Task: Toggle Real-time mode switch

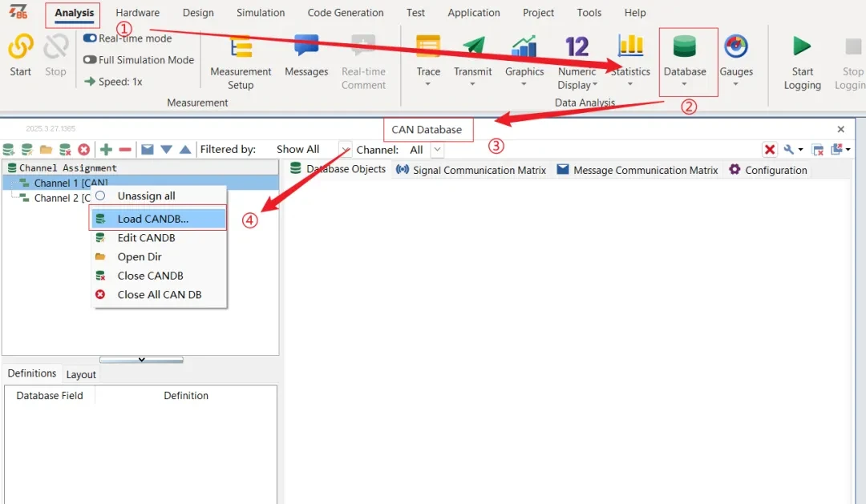Action: pyautogui.click(x=90, y=38)
